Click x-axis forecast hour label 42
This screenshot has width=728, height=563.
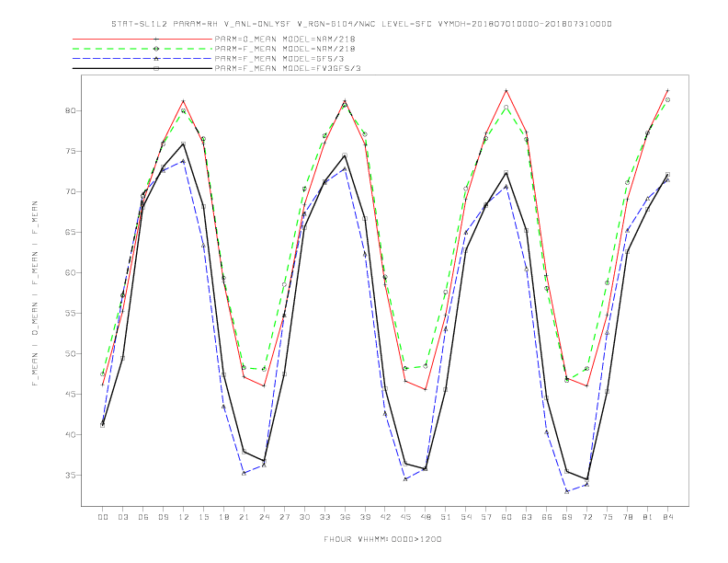(385, 517)
